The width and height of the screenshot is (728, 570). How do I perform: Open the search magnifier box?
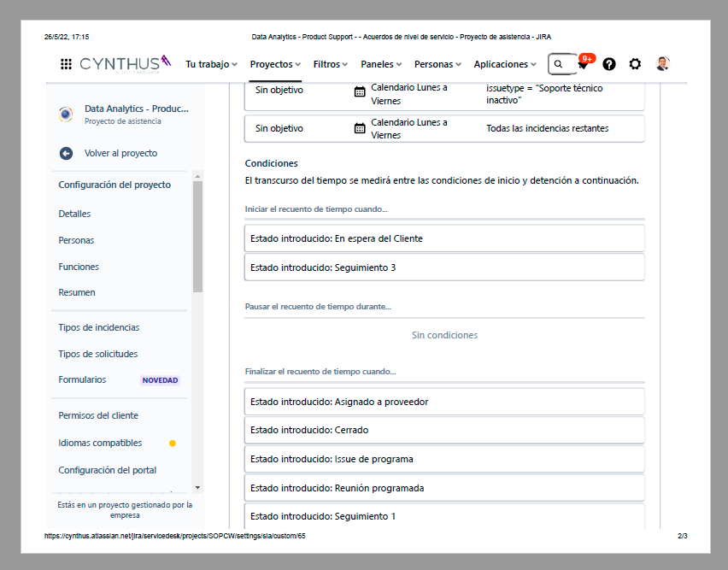click(x=562, y=64)
